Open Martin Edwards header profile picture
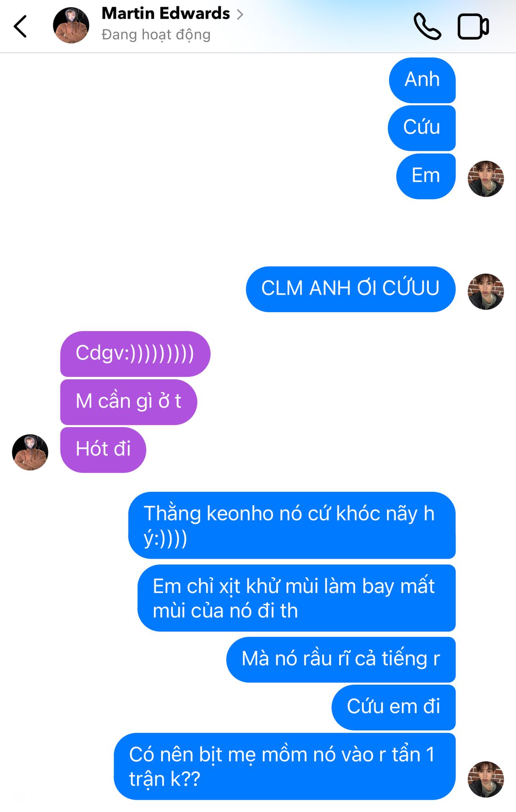 71,25
